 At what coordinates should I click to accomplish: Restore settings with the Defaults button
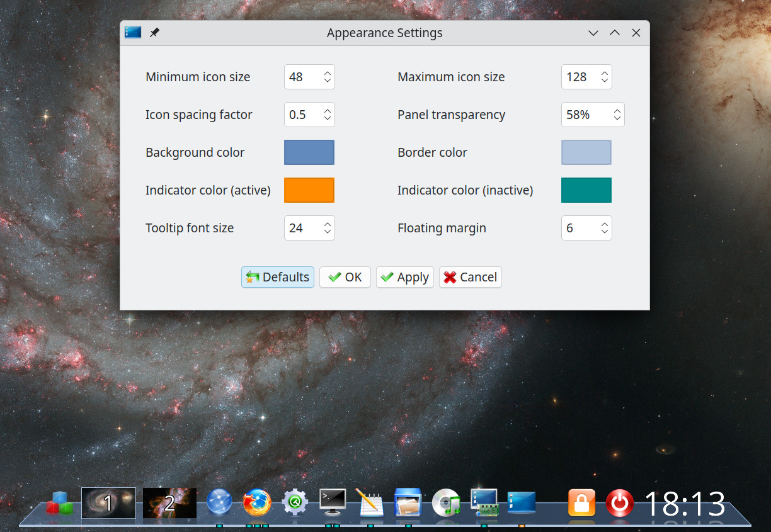pos(277,277)
